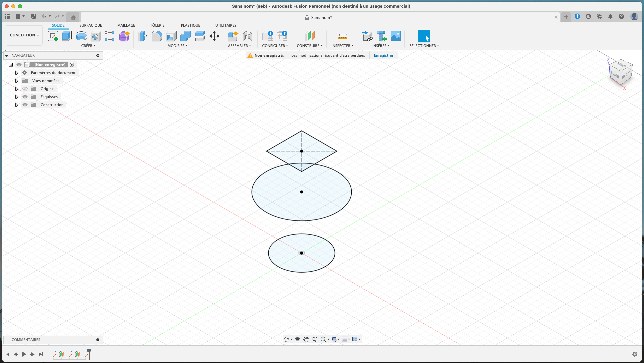Expand the Vues nommées folder
This screenshot has height=363, width=644.
click(x=17, y=81)
